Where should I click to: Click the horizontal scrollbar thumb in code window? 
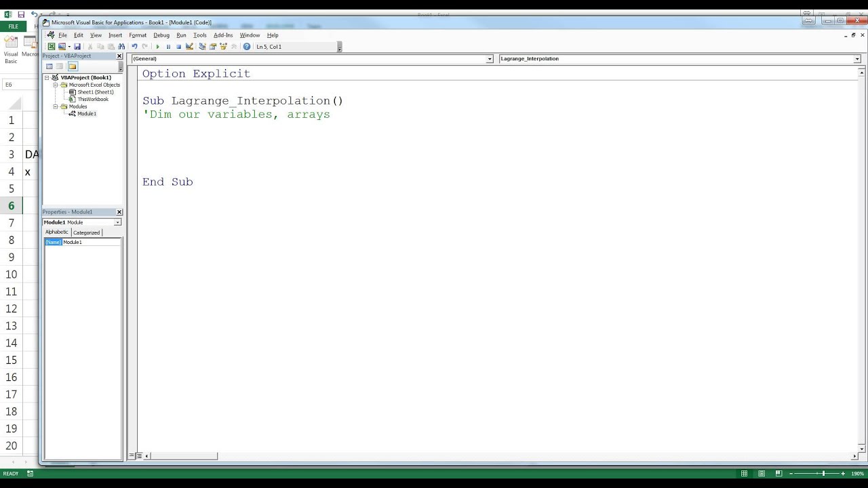pyautogui.click(x=184, y=456)
